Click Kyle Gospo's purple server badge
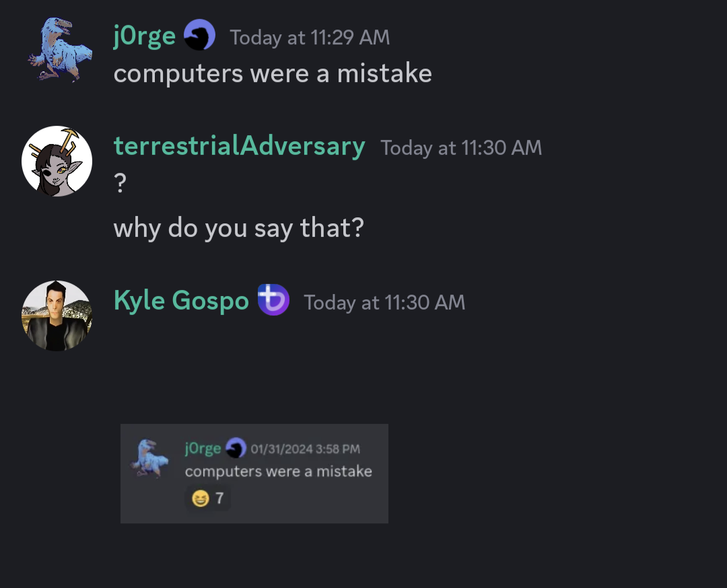This screenshot has width=727, height=588. 273,301
